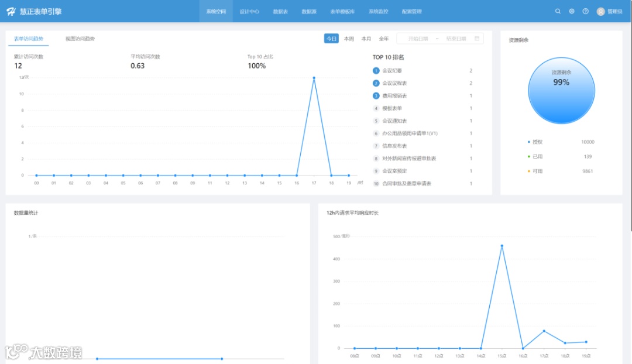
Task: Select the 本周 time range
Action: click(x=349, y=39)
